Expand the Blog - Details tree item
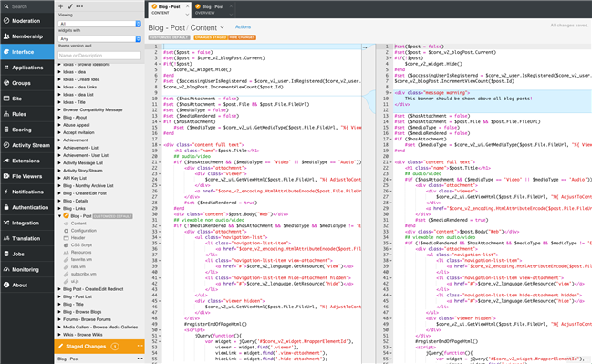Screen dimensions: 592x364 pos(59,201)
